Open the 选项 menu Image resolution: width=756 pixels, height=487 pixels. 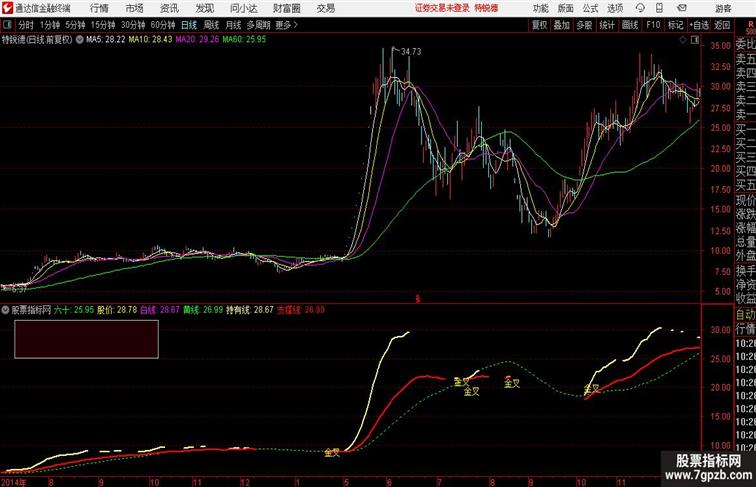coord(615,8)
